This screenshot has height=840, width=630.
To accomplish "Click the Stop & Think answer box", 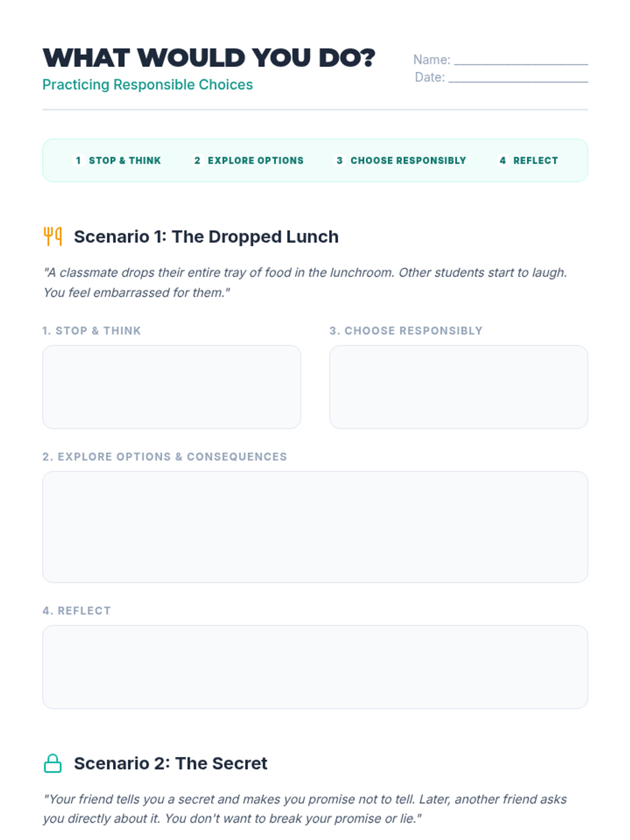I will point(172,387).
